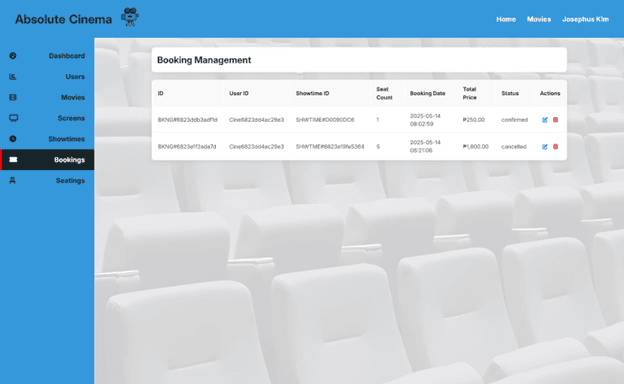Click the confirmed status cell
The width and height of the screenshot is (624, 384).
click(515, 120)
